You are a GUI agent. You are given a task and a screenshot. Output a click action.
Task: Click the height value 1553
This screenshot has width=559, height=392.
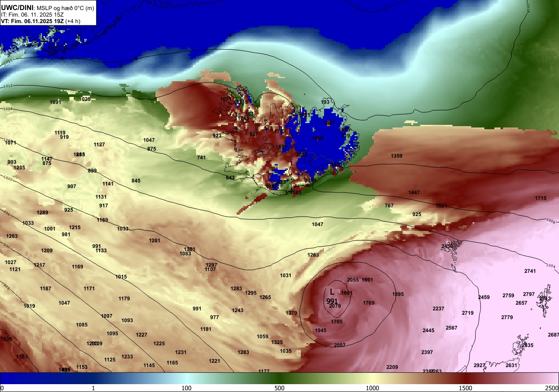point(22,357)
